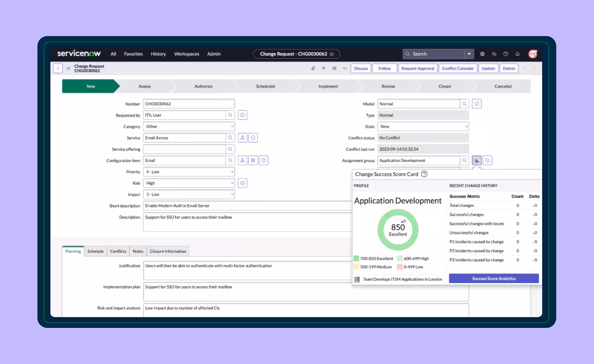Click the 0-499 Low legend swatch

(400, 267)
